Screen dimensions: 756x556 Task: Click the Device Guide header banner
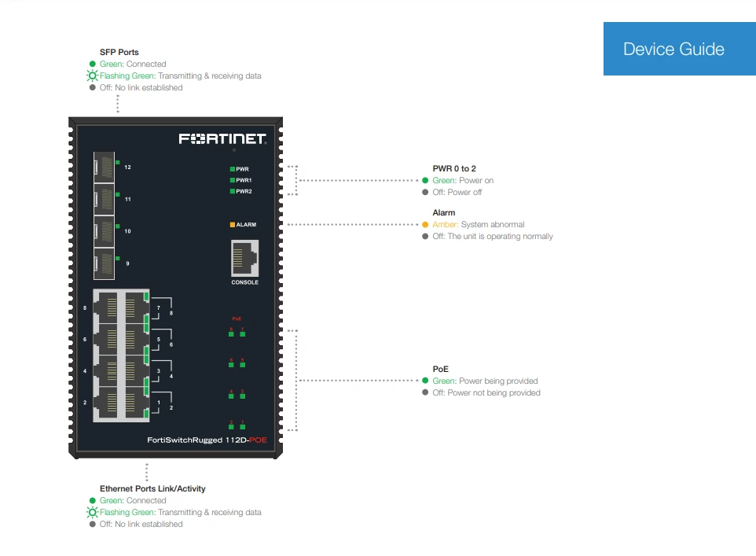(x=679, y=49)
